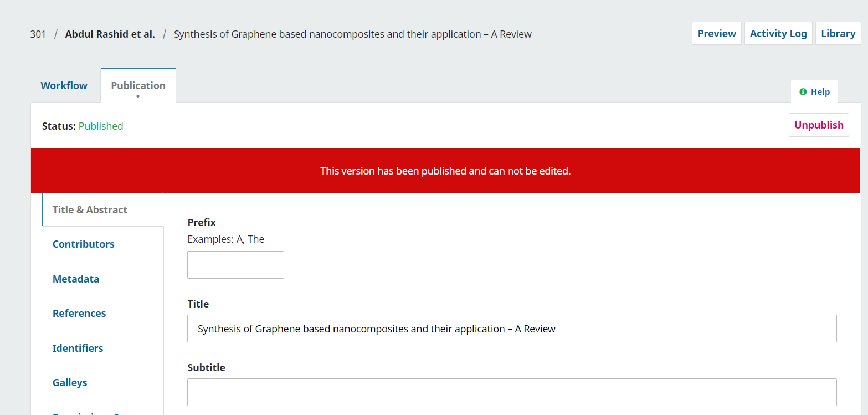
Task: Click the empty Subtitle field
Action: click(512, 392)
